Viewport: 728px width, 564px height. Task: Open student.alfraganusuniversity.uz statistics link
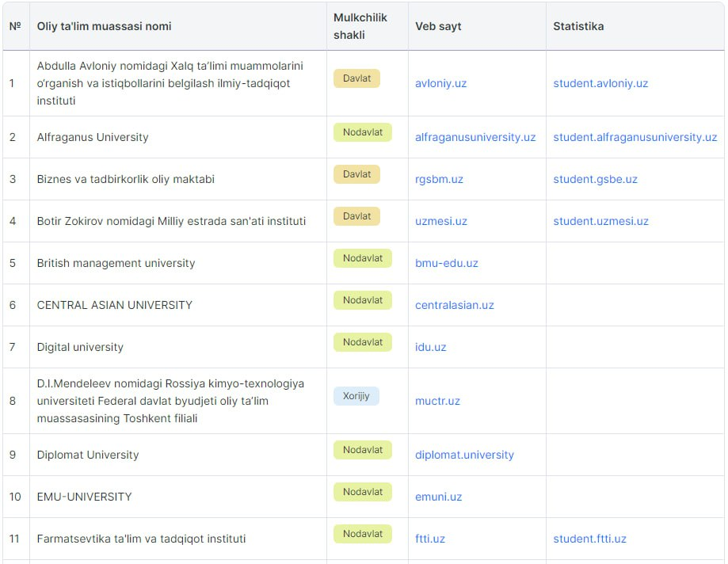pyautogui.click(x=635, y=137)
